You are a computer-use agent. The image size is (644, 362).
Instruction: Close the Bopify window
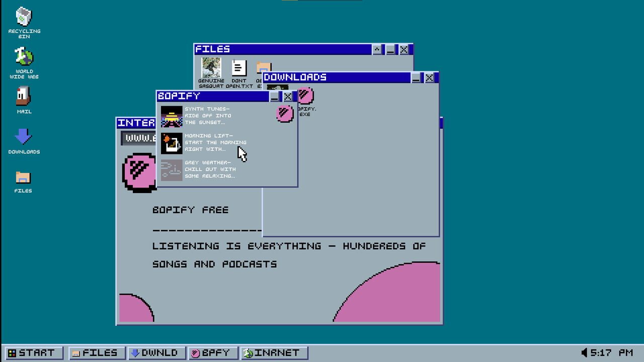pos(288,97)
